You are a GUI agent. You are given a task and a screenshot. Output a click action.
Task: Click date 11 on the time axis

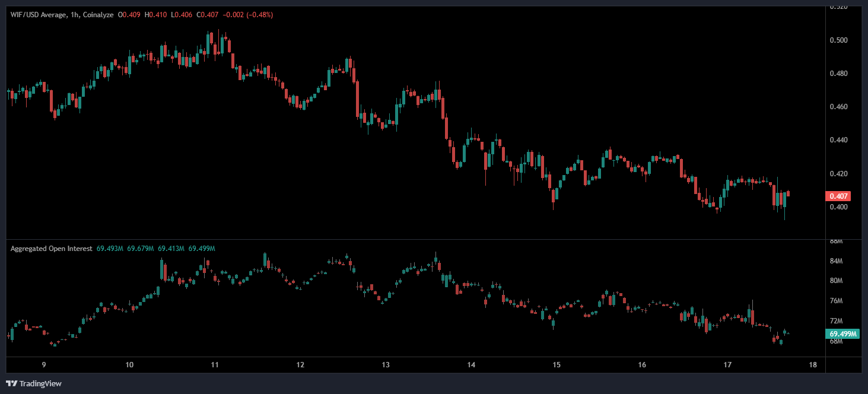(x=215, y=364)
